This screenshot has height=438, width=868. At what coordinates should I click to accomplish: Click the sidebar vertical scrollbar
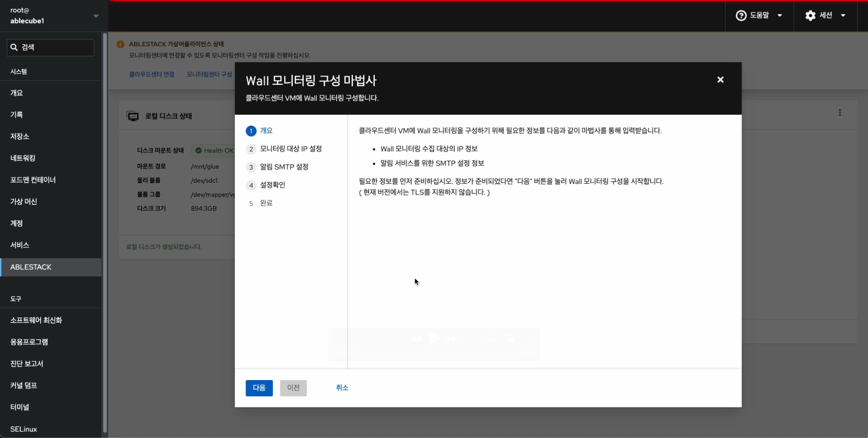click(x=105, y=232)
